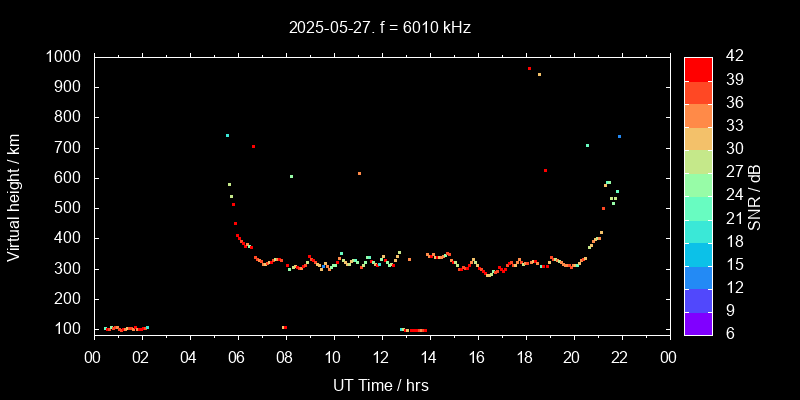
Task: Click the red point at 08 hrs, 100 km
Action: coord(285,327)
